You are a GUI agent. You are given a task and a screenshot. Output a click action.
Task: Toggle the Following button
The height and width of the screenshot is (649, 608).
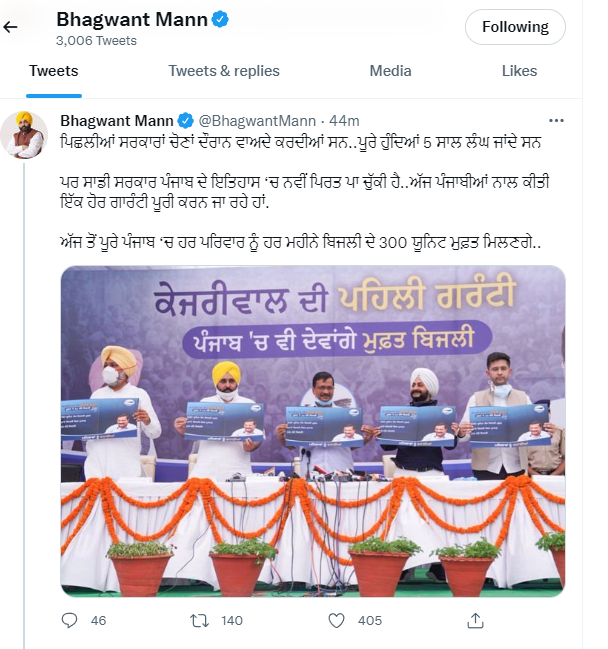tap(515, 27)
